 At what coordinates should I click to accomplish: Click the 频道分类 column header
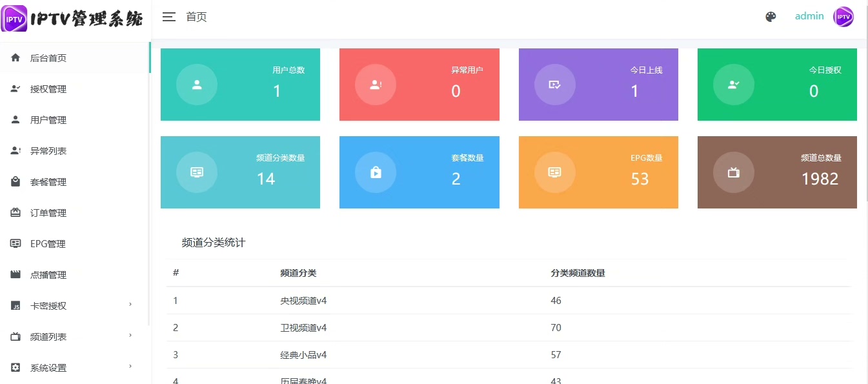point(298,273)
